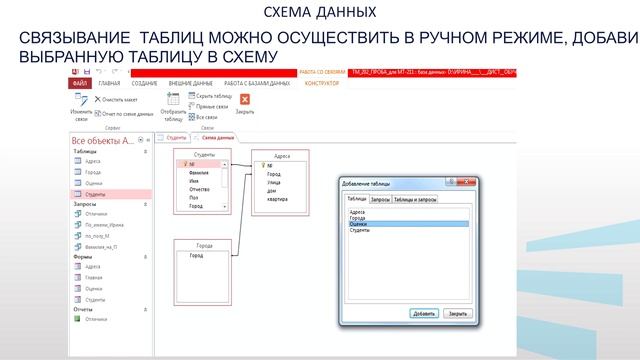Viewport: 640px width, 360px height.
Task: Select Запросы tab in Добавление таблицы dialog
Action: (380, 200)
